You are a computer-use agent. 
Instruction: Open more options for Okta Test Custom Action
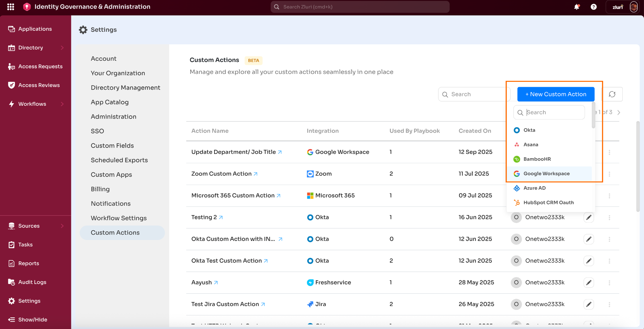609,261
